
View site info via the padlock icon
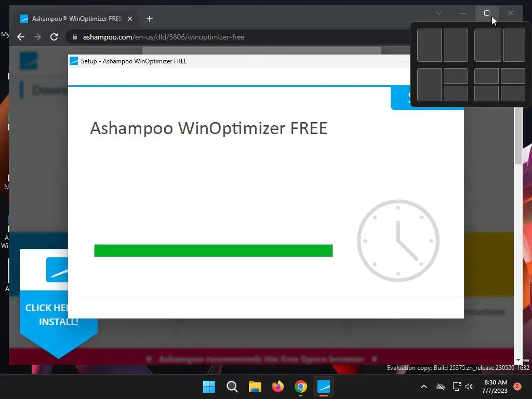75,37
